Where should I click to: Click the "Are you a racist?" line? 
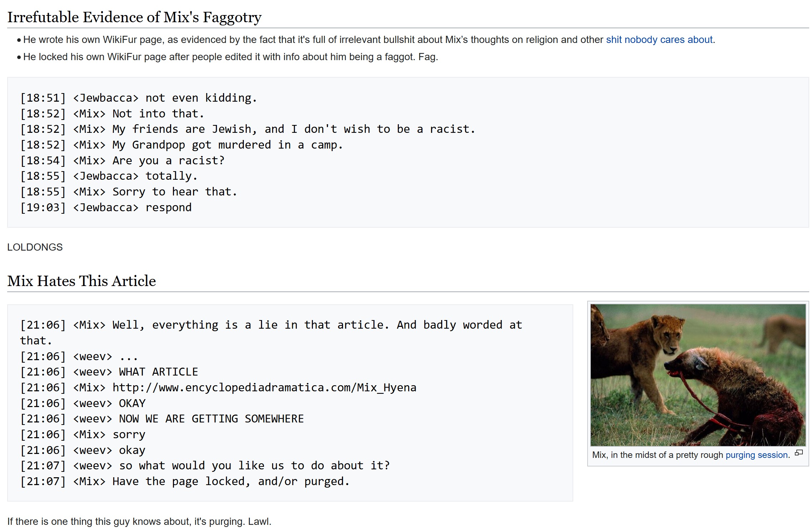pyautogui.click(x=122, y=160)
